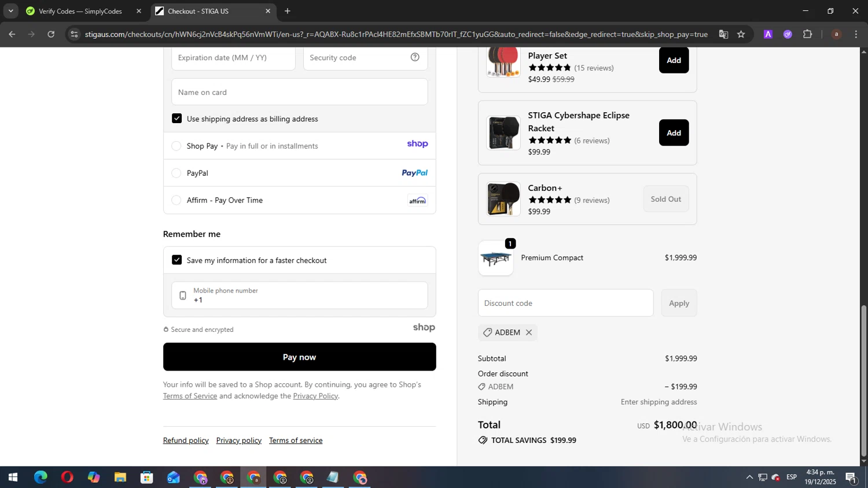
Task: Open Windows Start menu
Action: pyautogui.click(x=13, y=478)
